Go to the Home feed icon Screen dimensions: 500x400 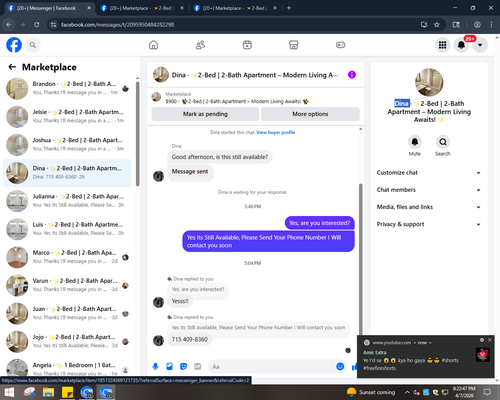click(x=153, y=45)
